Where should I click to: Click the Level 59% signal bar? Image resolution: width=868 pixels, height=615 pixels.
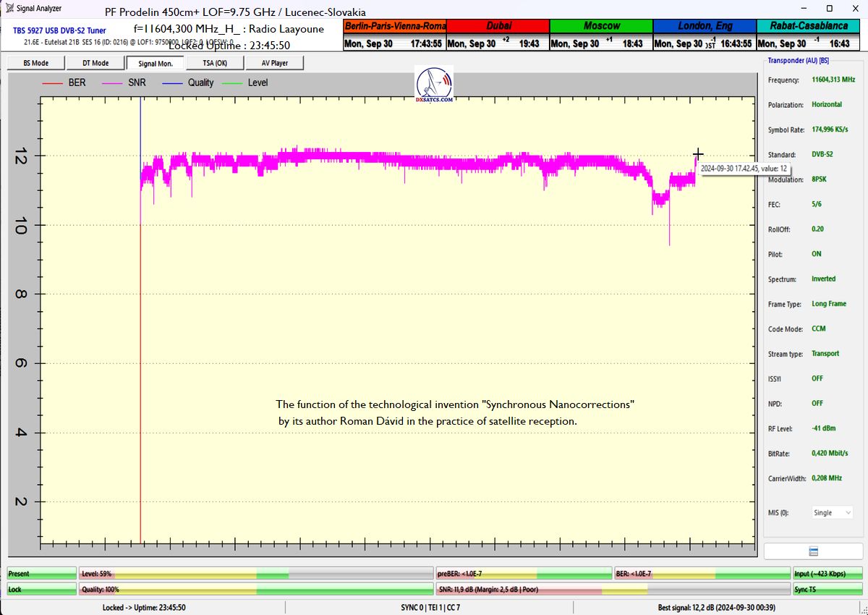pos(256,574)
